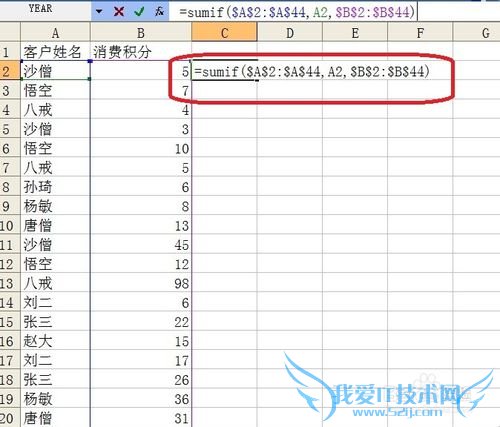Select column F header
The height and width of the screenshot is (427, 500).
point(420,33)
